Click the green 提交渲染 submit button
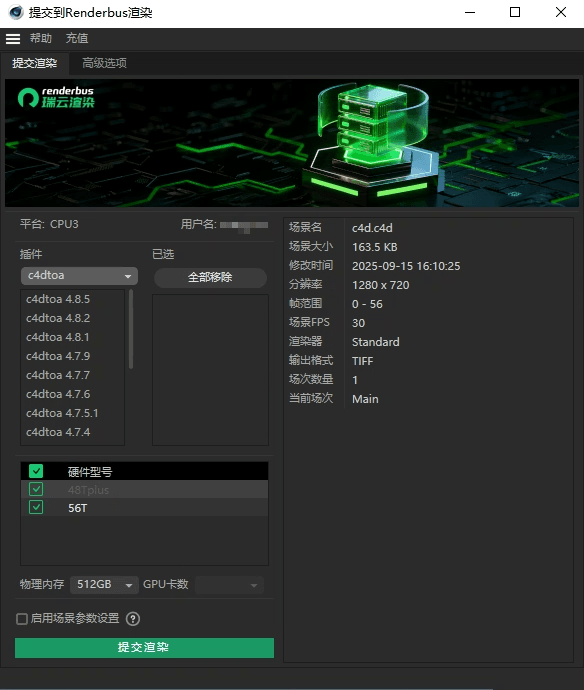This screenshot has width=584, height=690. click(144, 648)
